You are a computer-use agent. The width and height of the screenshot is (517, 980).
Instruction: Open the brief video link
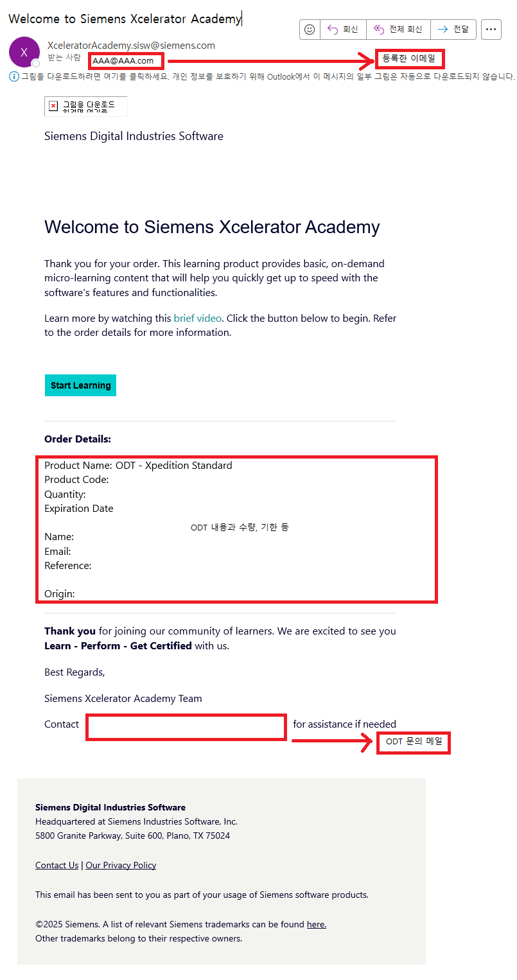pyautogui.click(x=197, y=318)
